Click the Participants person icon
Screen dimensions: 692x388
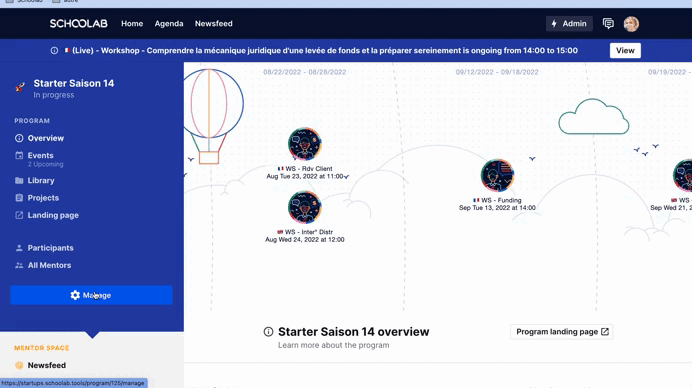click(19, 248)
